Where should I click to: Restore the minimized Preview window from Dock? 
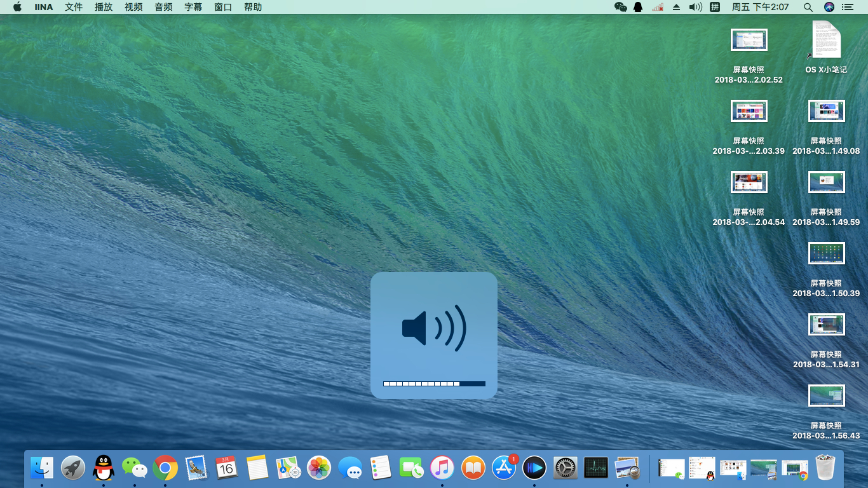[x=764, y=468]
